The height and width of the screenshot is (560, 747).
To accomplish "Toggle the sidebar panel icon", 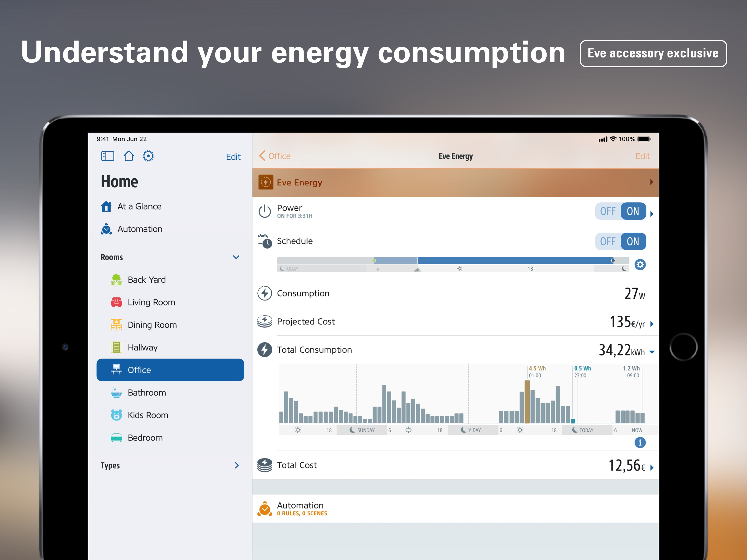I will point(107,156).
